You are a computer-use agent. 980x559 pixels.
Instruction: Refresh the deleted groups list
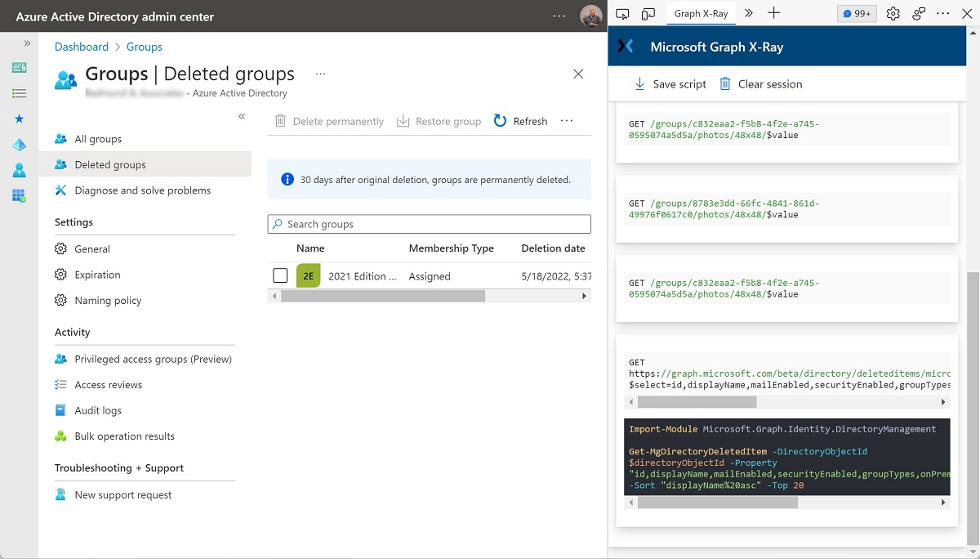[520, 121]
